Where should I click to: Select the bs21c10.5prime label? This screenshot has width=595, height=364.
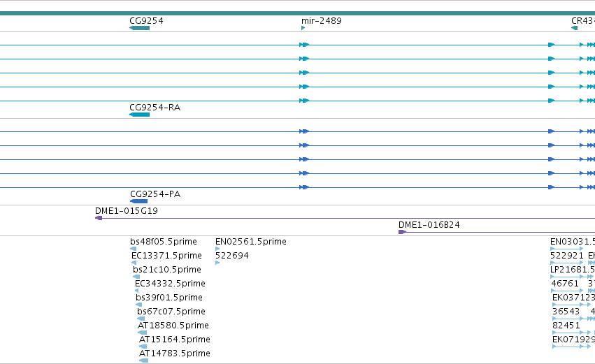pos(167,270)
